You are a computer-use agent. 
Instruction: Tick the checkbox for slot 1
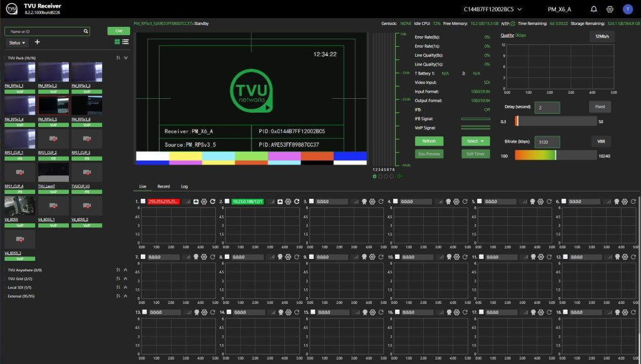(x=143, y=201)
